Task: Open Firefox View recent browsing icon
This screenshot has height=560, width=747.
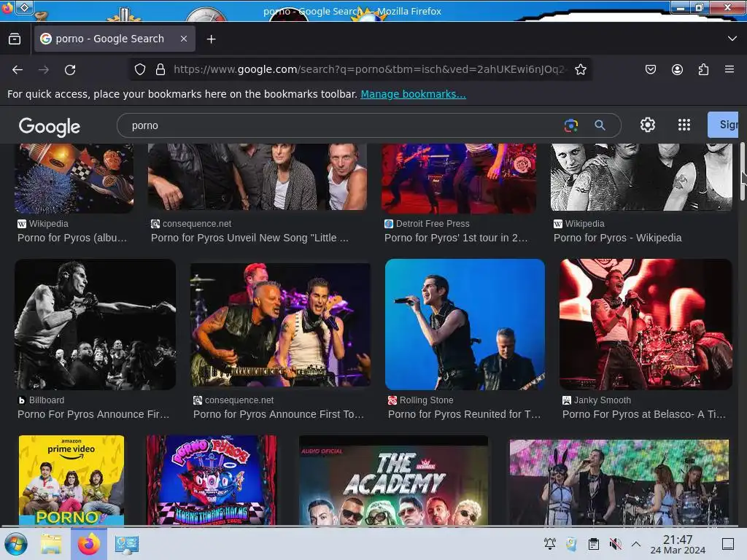Action: 15,39
